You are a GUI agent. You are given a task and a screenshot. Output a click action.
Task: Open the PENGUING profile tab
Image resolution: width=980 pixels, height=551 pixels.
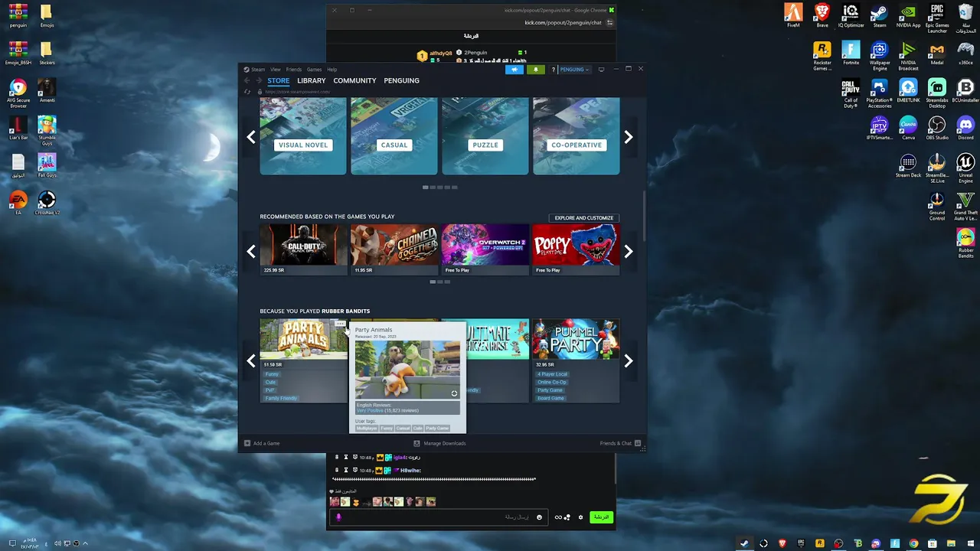[x=401, y=80]
